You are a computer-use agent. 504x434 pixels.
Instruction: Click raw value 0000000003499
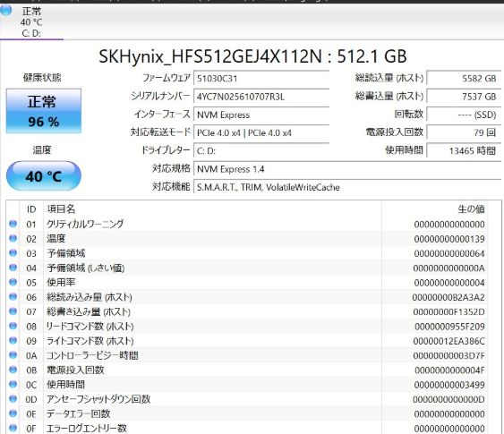click(x=449, y=385)
